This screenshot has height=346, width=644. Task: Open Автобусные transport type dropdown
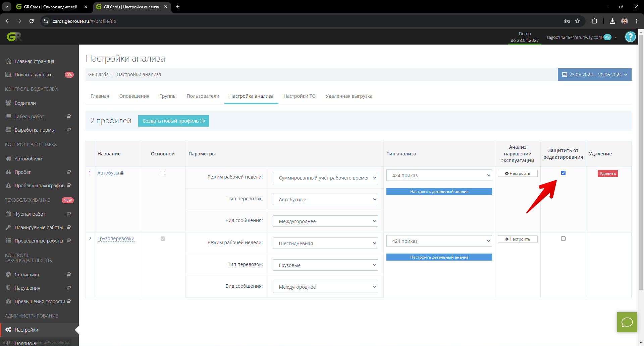(x=325, y=199)
